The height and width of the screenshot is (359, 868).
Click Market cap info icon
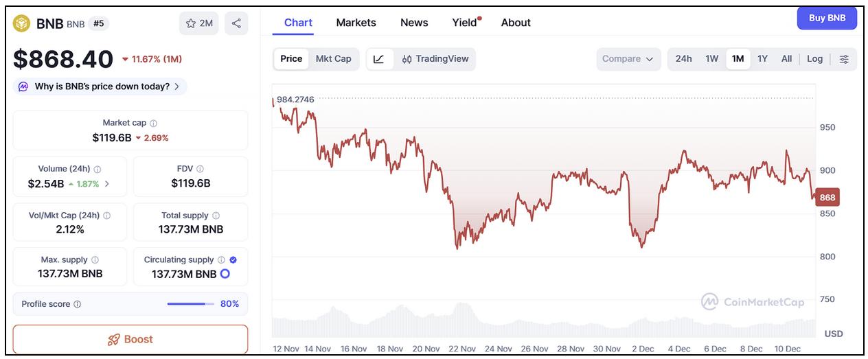[x=153, y=124]
